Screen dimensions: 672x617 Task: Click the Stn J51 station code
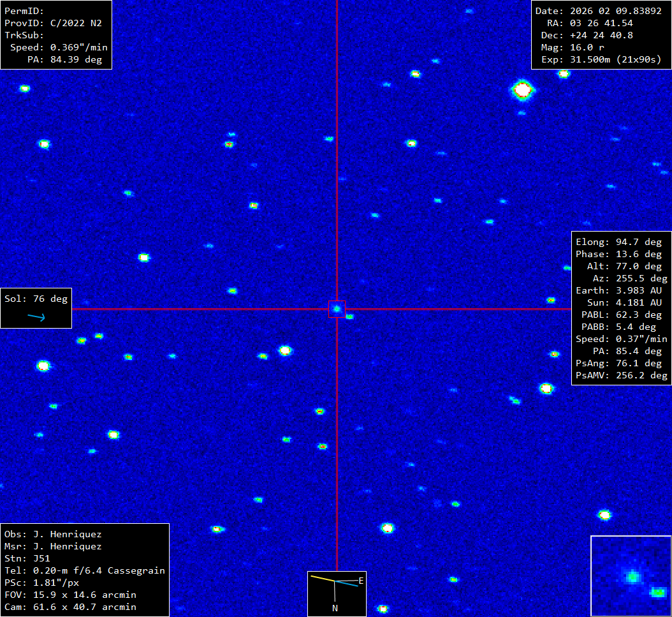[x=43, y=558]
